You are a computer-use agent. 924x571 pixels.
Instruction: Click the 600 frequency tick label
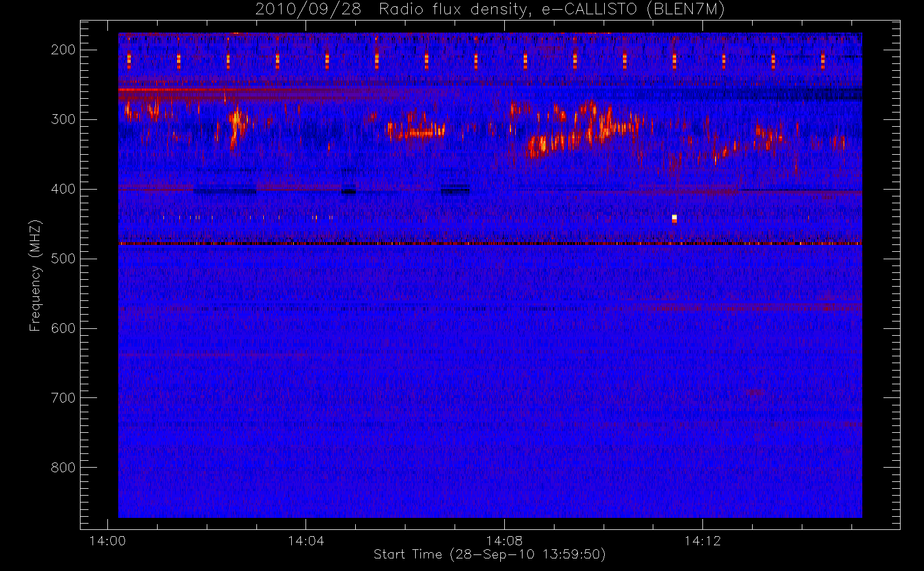(63, 328)
